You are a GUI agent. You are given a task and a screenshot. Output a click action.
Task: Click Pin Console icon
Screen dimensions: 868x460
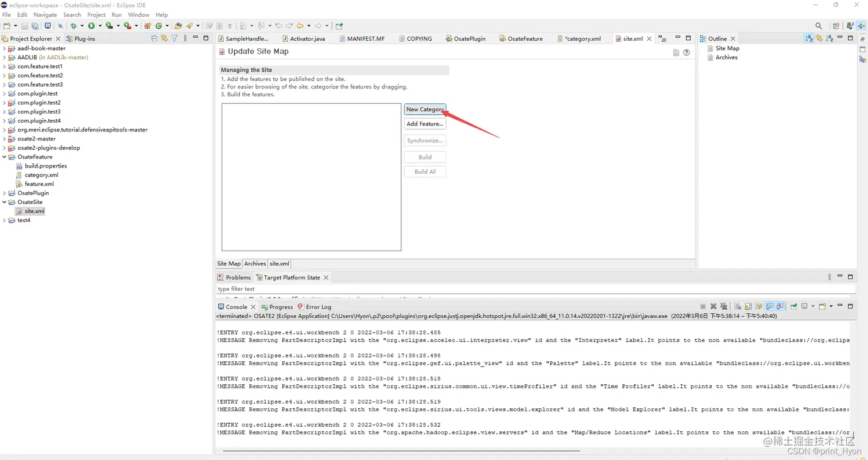(793, 307)
